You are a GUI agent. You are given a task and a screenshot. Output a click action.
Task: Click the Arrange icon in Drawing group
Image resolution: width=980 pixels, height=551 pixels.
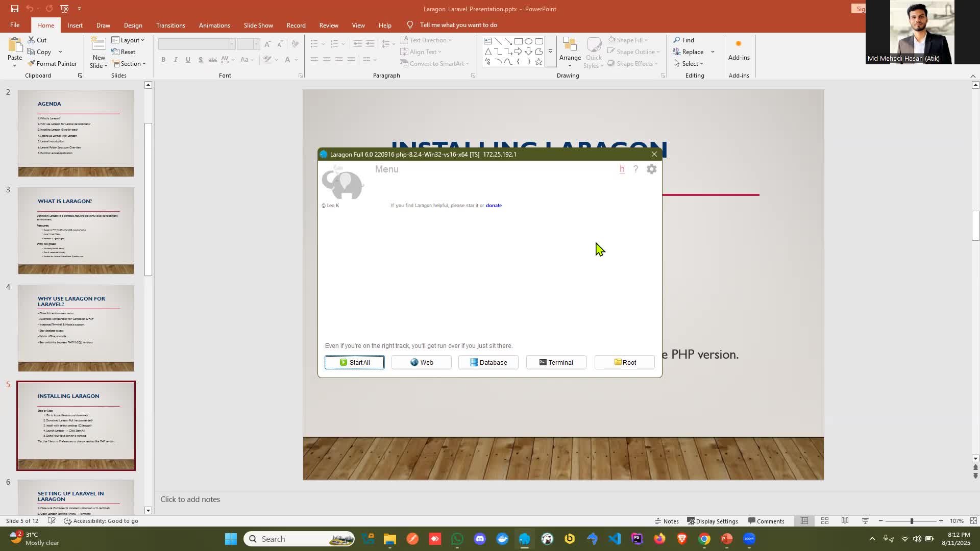tap(570, 44)
